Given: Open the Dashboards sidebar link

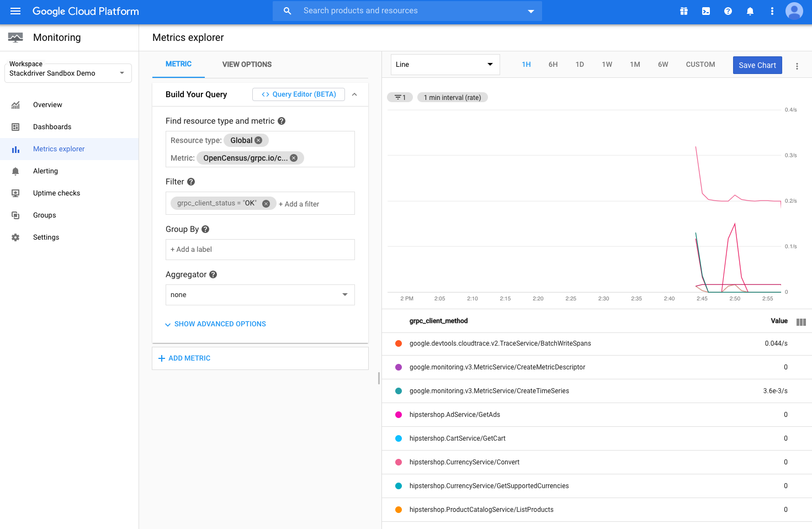Looking at the screenshot, I should pyautogui.click(x=69, y=127).
